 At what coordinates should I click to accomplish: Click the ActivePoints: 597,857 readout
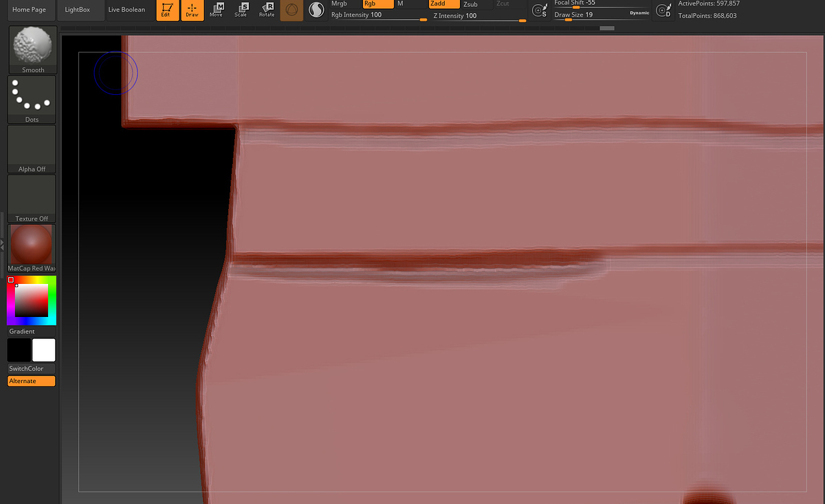point(709,3)
